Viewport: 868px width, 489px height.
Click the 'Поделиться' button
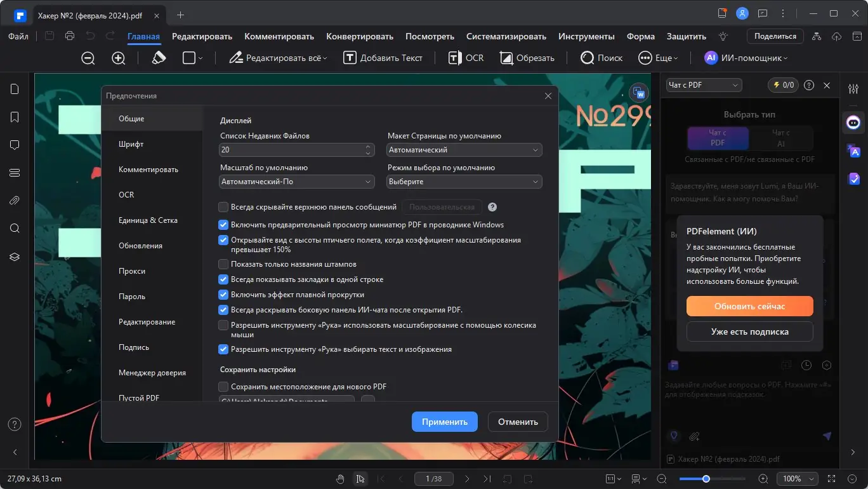[775, 36]
